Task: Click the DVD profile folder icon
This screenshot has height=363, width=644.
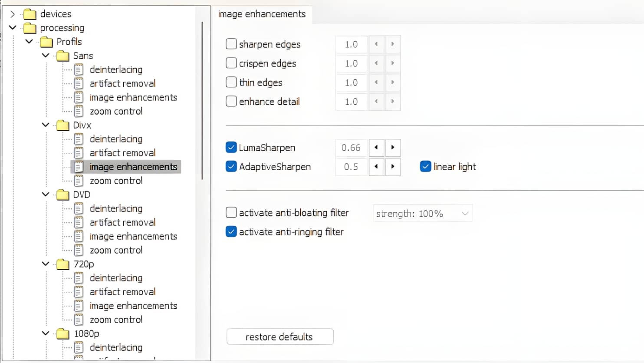Action: [63, 195]
